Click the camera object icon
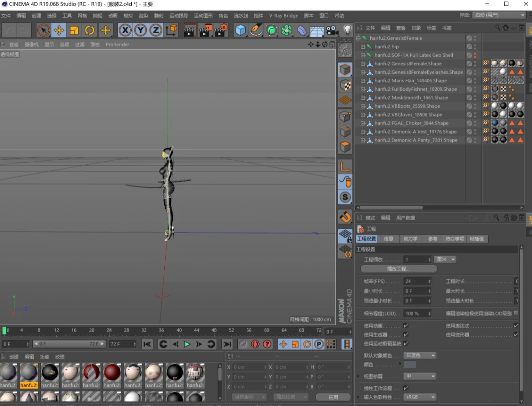Image resolution: width=532 pixels, height=406 pixels. click(332, 30)
